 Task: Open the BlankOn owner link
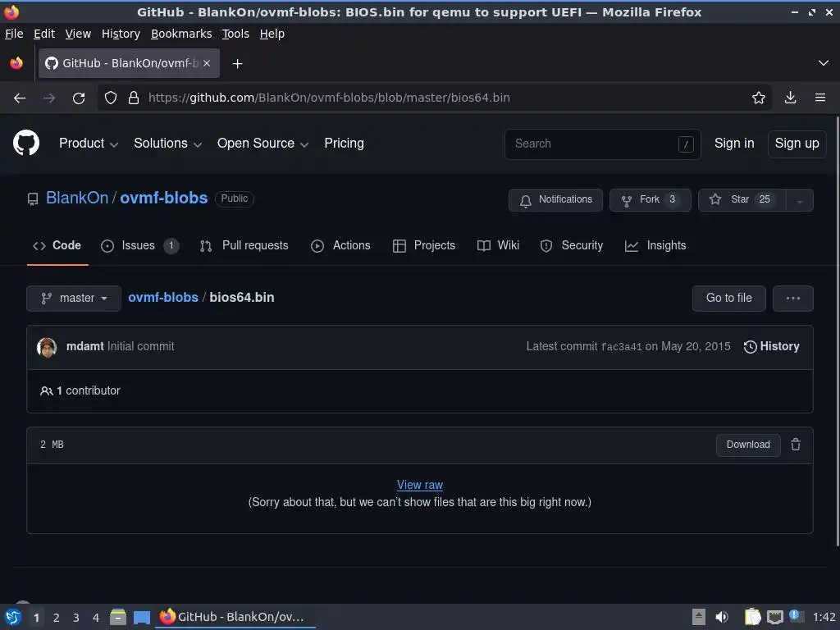77,198
